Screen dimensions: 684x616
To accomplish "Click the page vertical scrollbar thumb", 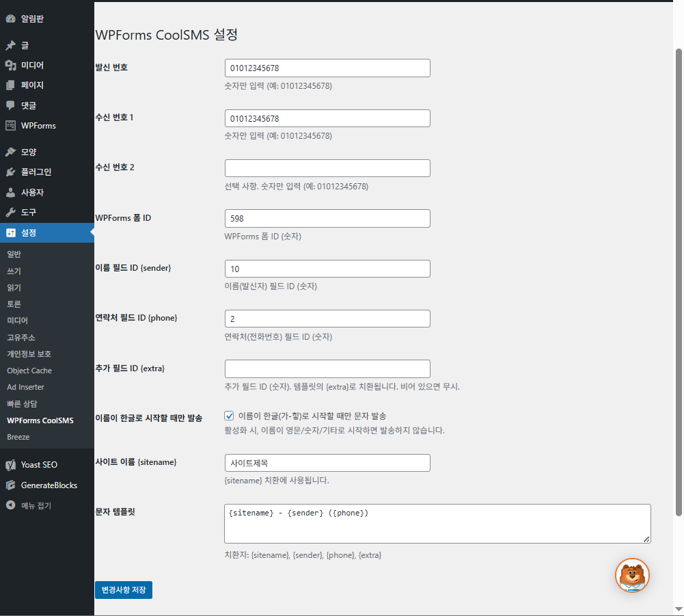I will point(679,282).
